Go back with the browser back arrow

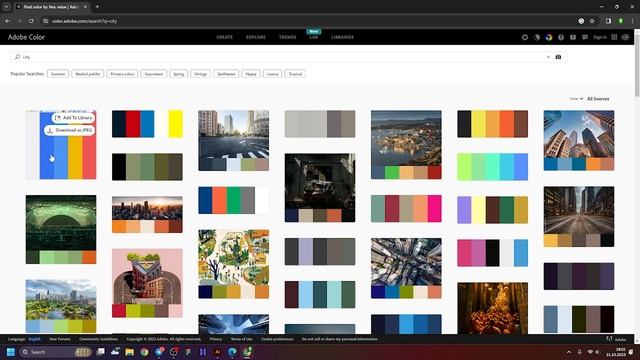point(8,21)
